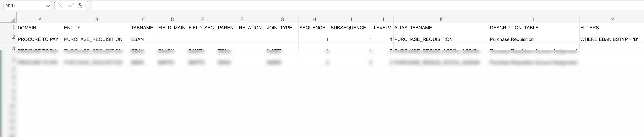Select the EBAN cell under TABNAME
Image resolution: width=644 pixels, height=137 pixels.
(x=138, y=39)
